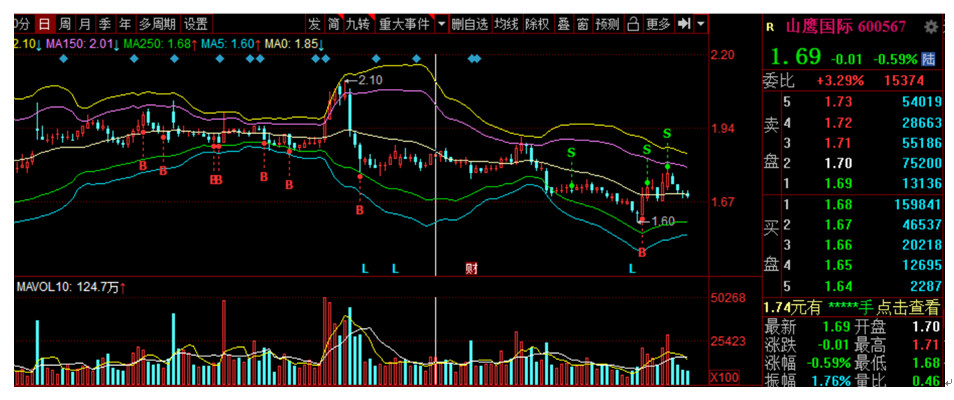Click the 发 toolbar button

314,23
